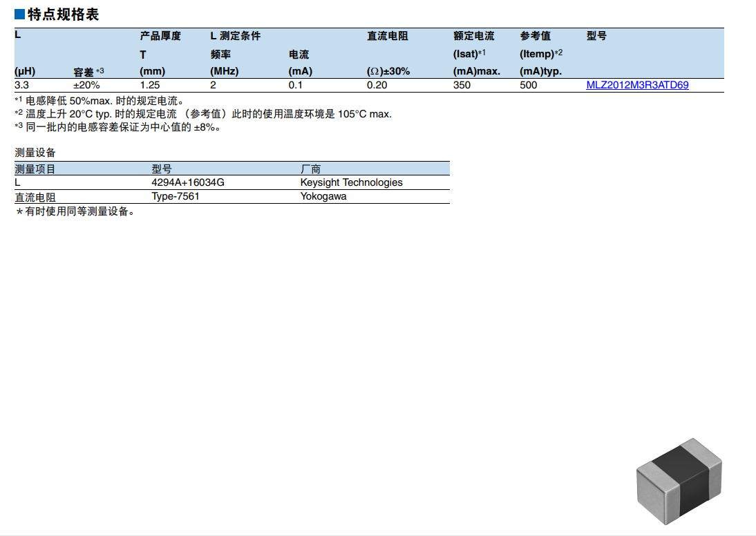Click the 测量设备 section title

click(35, 153)
